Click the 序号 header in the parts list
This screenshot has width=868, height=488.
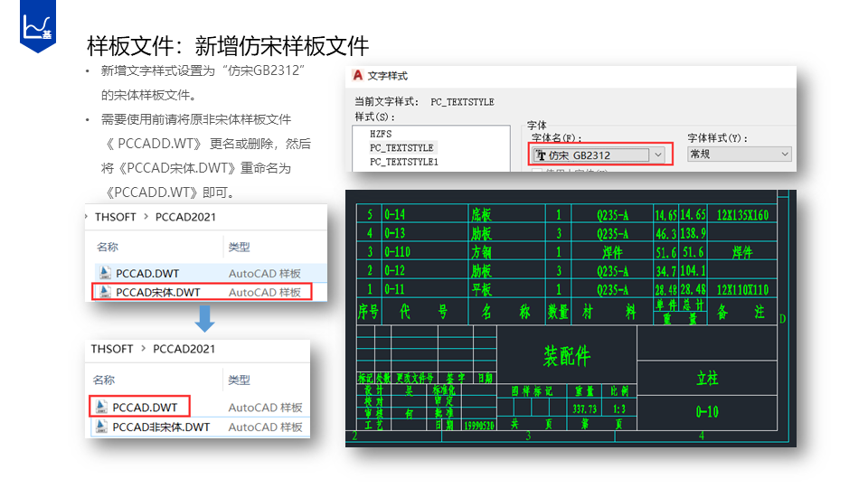(368, 312)
